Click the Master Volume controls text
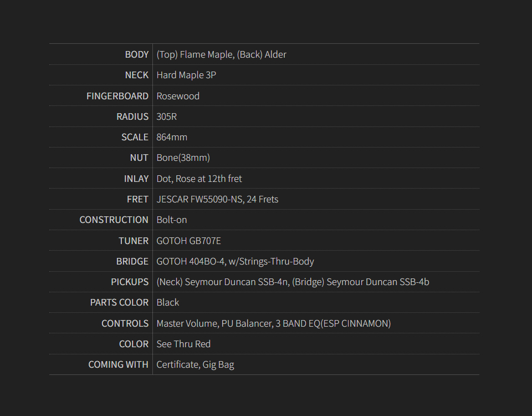This screenshot has width=532, height=416. pyautogui.click(x=273, y=323)
